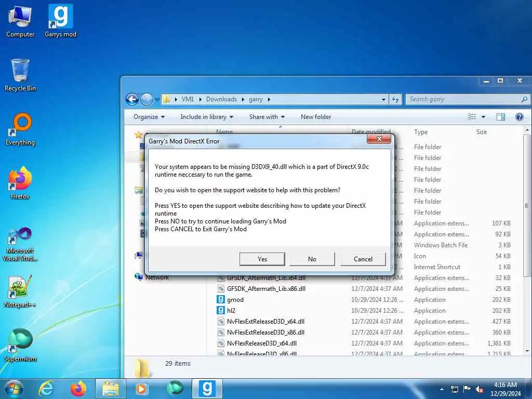Open the taskbar clock and date
This screenshot has width=532, height=399.
tap(505, 389)
